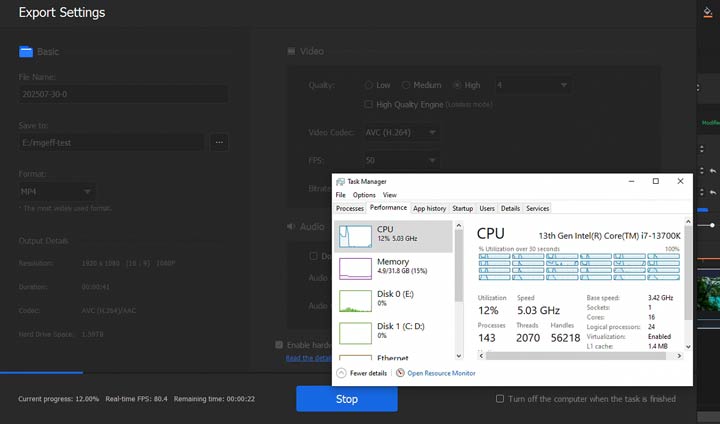Open the Video Codec AVC (H.264) dropdown
This screenshot has height=424, width=720.
coord(400,132)
